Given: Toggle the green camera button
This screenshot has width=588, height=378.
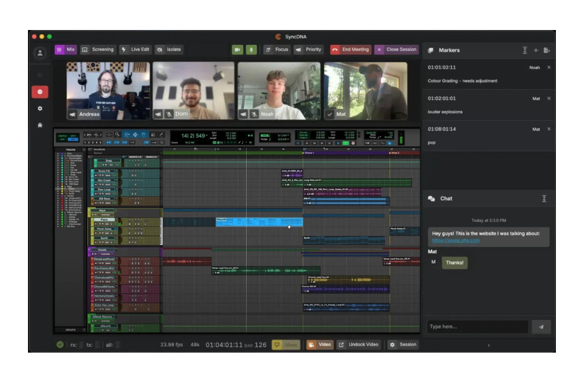Looking at the screenshot, I should tap(237, 50).
